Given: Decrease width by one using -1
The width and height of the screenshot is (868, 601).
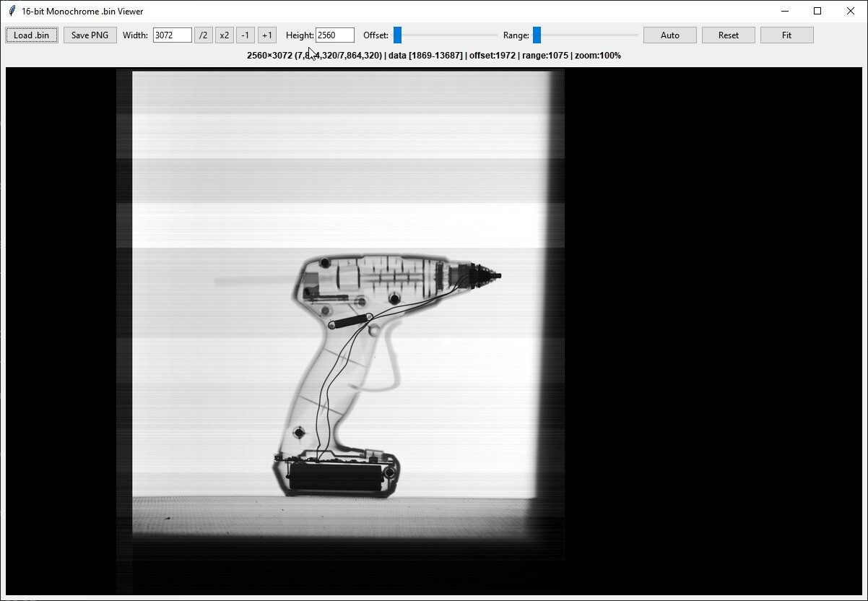Looking at the screenshot, I should 246,35.
